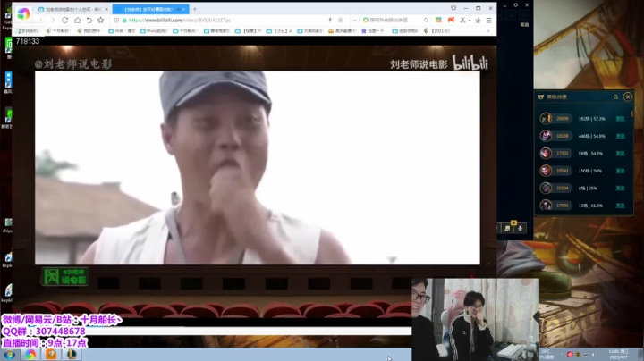644x361 pixels.
Task: Open a new browser tab
Action: [195, 9]
